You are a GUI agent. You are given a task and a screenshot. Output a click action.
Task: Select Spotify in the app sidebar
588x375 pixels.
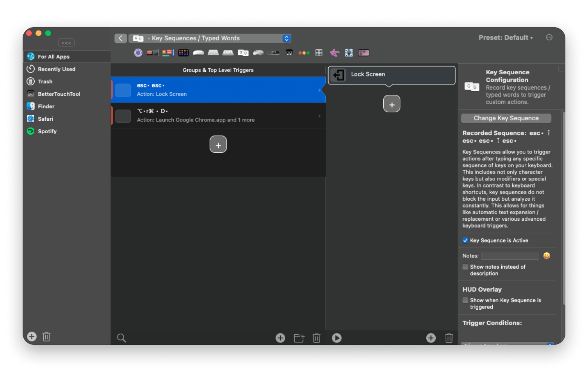coord(47,131)
